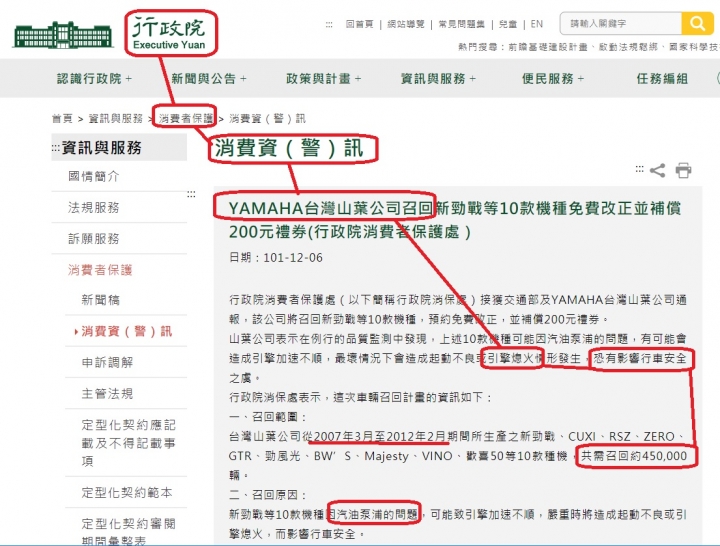Image resolution: width=720 pixels, height=546 pixels.
Task: Click 資訊與服務 in the breadcrumb
Action: 116,118
